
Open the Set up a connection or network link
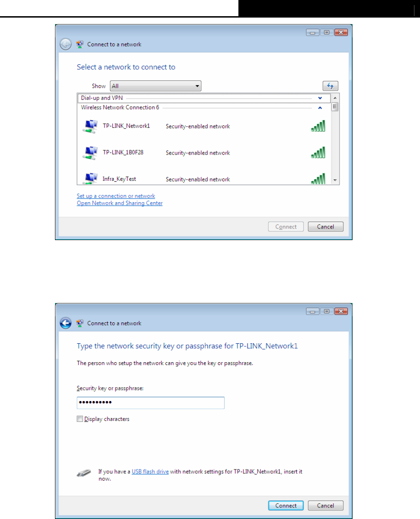(116, 196)
